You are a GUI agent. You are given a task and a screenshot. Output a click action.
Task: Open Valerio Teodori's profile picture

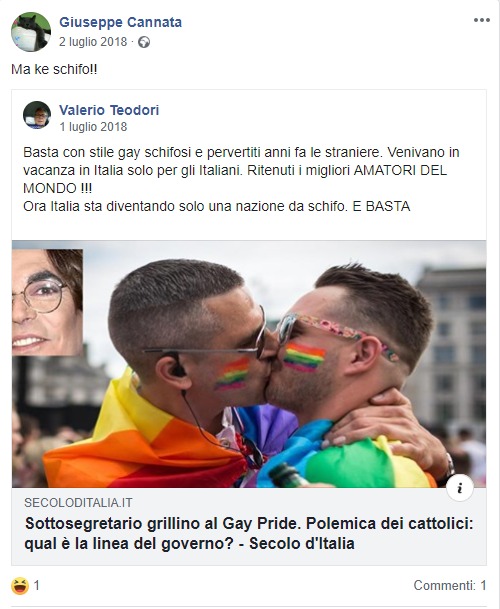click(37, 115)
